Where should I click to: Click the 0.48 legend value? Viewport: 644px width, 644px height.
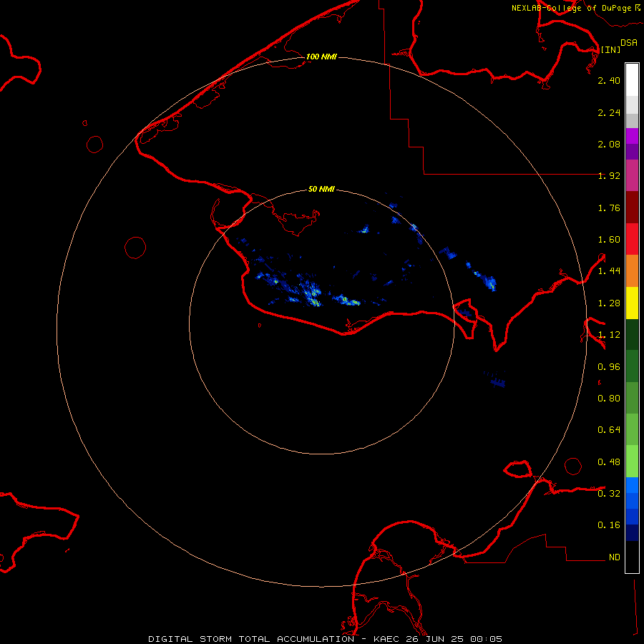[x=609, y=462]
